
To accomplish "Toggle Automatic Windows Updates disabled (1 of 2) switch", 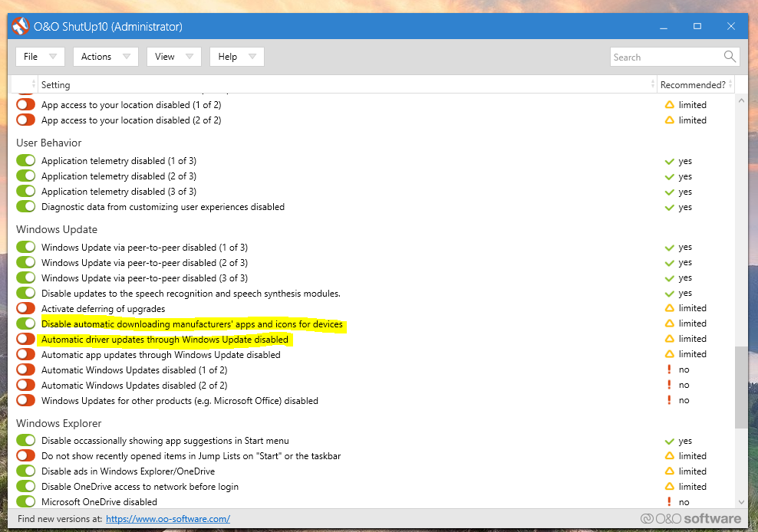I will click(25, 369).
